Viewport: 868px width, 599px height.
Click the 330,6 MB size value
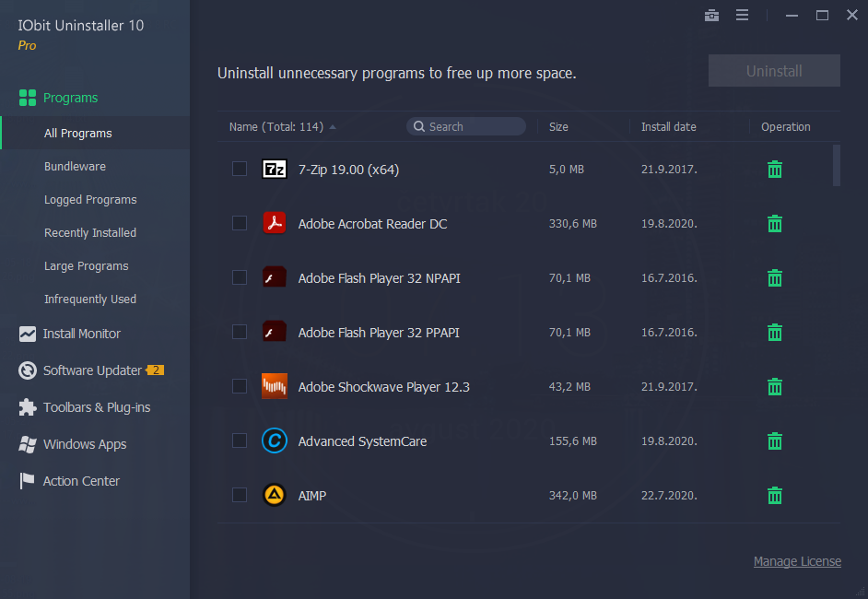tap(572, 224)
